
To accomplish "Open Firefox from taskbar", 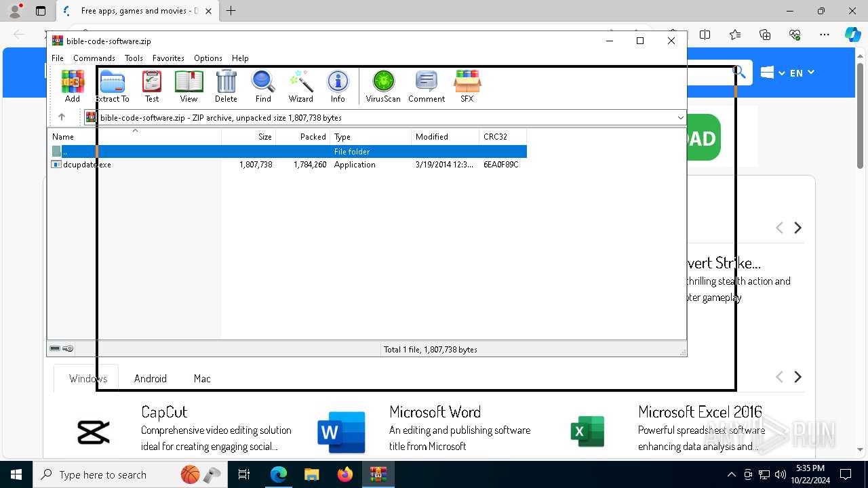I will (x=345, y=474).
